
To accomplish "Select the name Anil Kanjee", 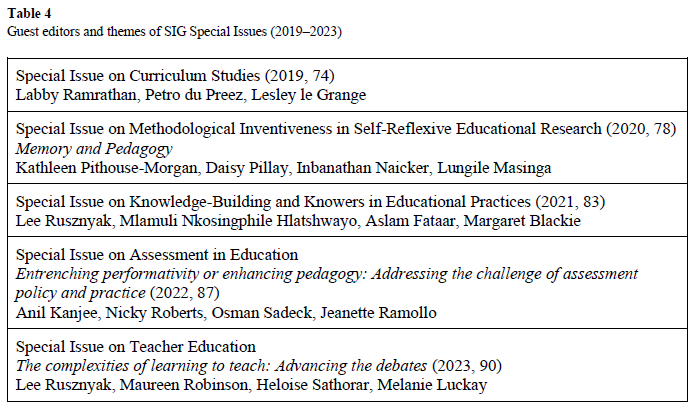I will click(55, 311).
